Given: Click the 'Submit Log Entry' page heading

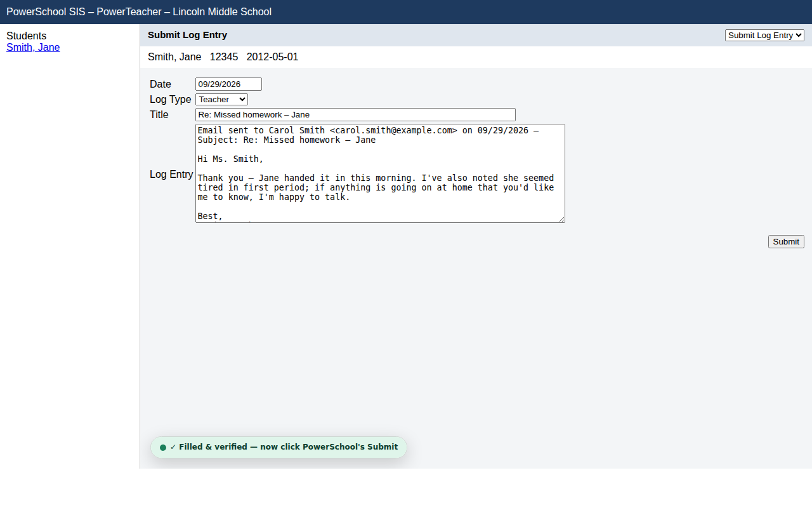Looking at the screenshot, I should tap(187, 35).
